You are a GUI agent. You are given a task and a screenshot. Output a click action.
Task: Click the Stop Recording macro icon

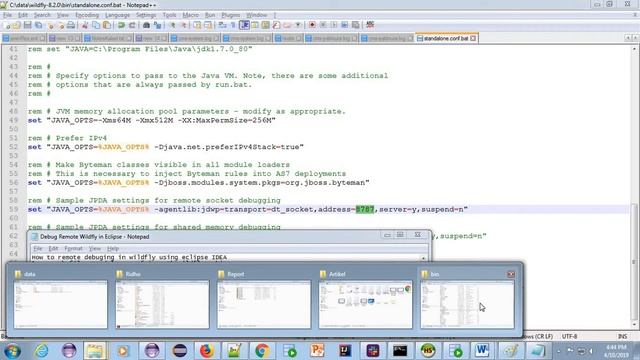pyautogui.click(x=323, y=25)
